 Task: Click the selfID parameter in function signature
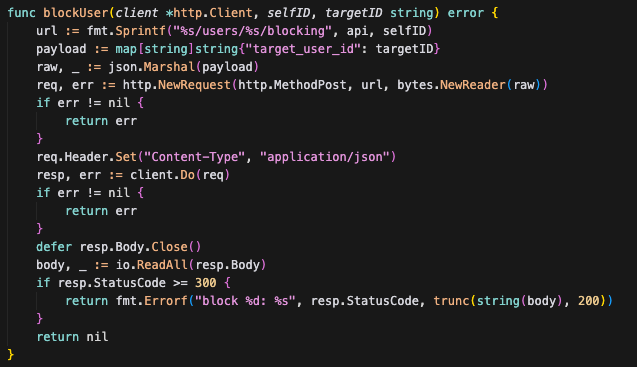(288, 13)
